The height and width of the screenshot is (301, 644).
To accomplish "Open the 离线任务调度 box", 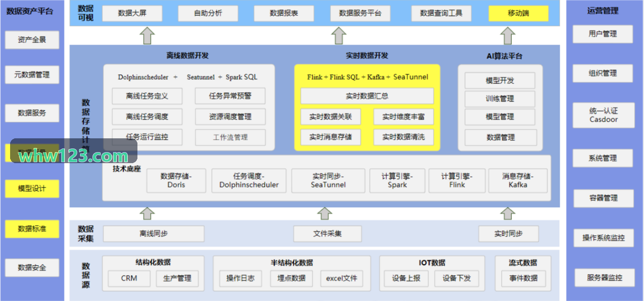I will (147, 117).
